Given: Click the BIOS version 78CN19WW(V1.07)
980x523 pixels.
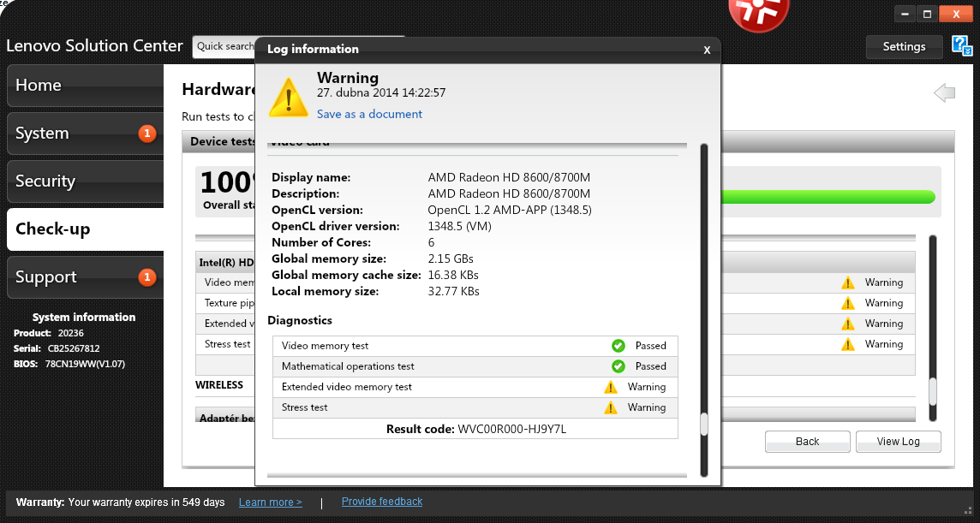Looking at the screenshot, I should [x=85, y=364].
